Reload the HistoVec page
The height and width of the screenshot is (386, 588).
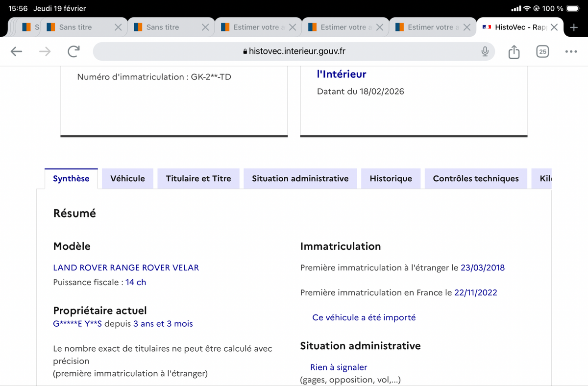coord(73,51)
